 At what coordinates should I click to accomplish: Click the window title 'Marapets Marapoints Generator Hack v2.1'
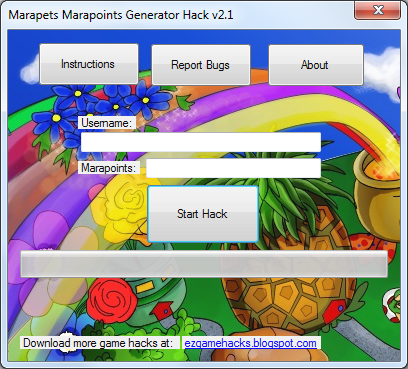pos(121,15)
